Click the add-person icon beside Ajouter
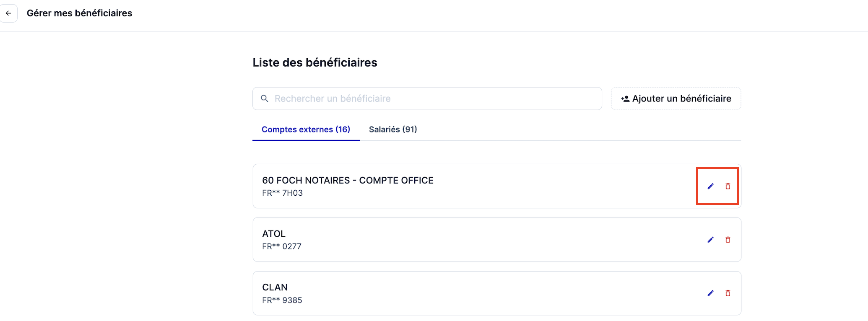 625,99
